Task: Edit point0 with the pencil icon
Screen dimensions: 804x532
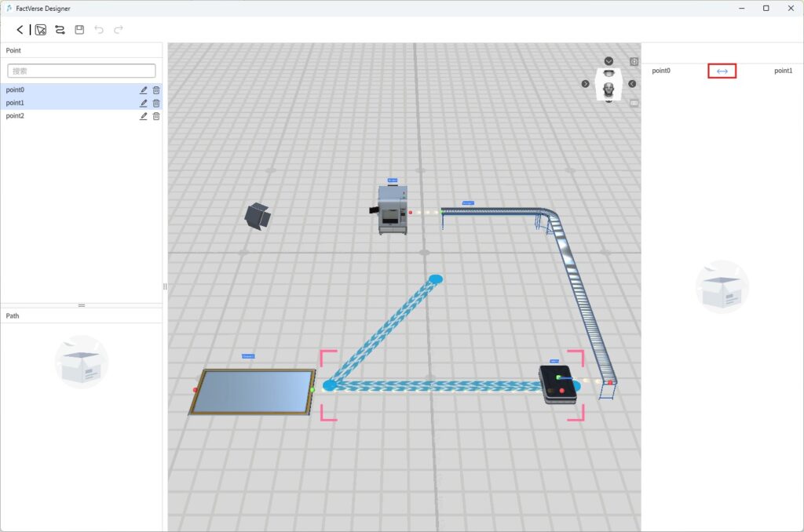Action: pyautogui.click(x=144, y=90)
